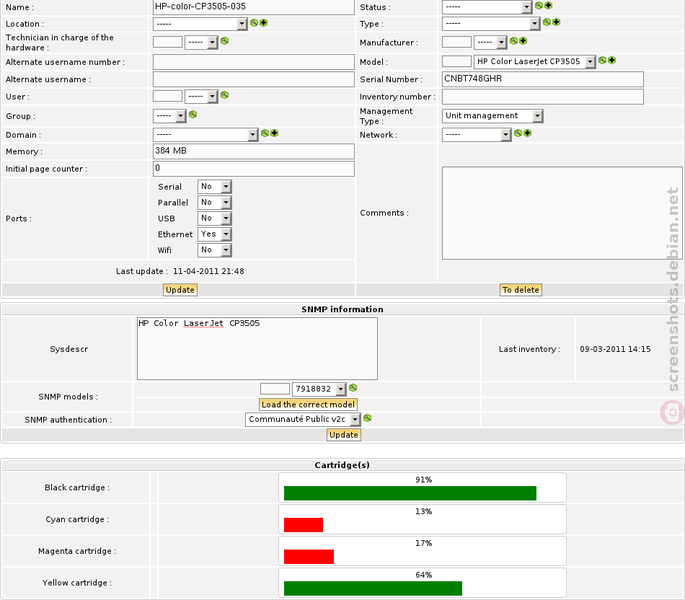
Task: Click the add (+) icon beside Type dropdown
Action: (556, 22)
